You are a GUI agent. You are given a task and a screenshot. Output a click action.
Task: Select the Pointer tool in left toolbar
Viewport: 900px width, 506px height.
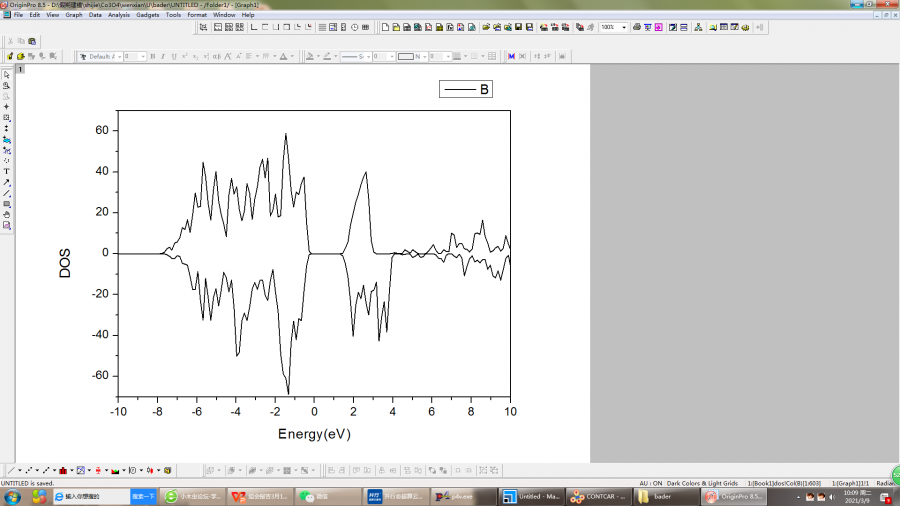coord(6,75)
